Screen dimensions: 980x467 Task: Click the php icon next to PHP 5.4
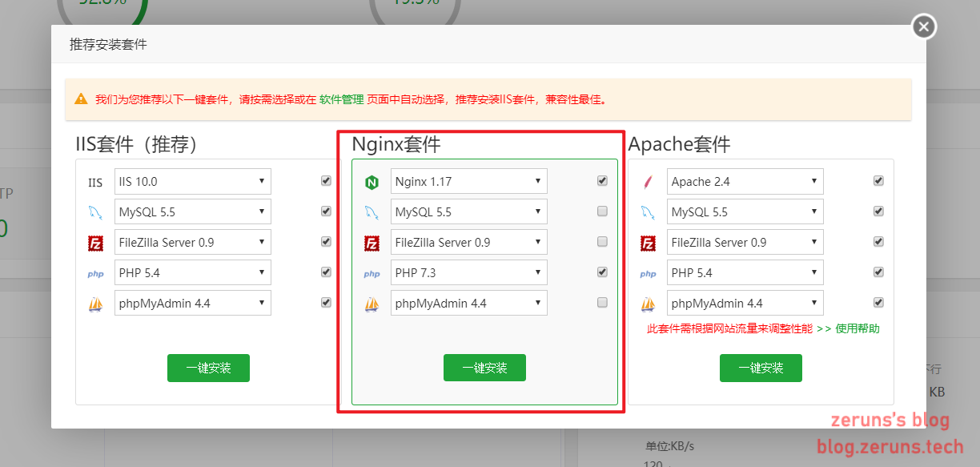[x=95, y=272]
